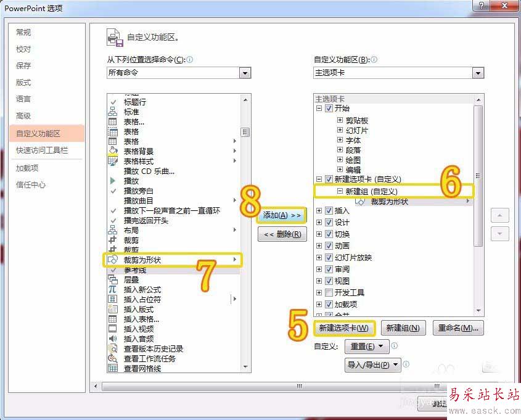Click 导入/导出(P) button
Image resolution: width=521 pixels, height=420 pixels.
[x=372, y=365]
